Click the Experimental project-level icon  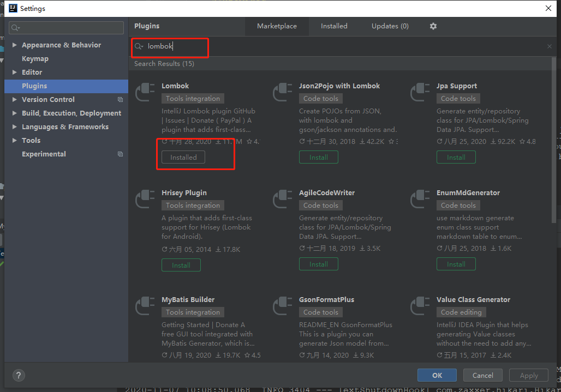[120, 154]
